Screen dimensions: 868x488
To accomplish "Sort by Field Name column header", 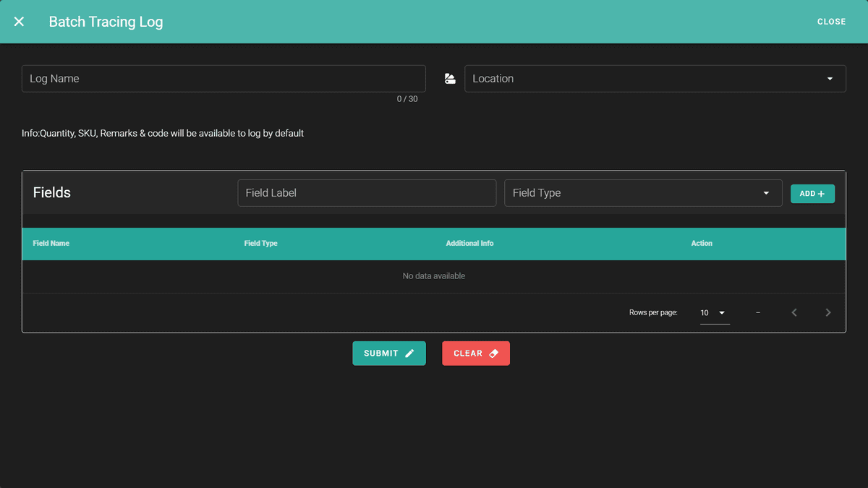I will [x=51, y=244].
